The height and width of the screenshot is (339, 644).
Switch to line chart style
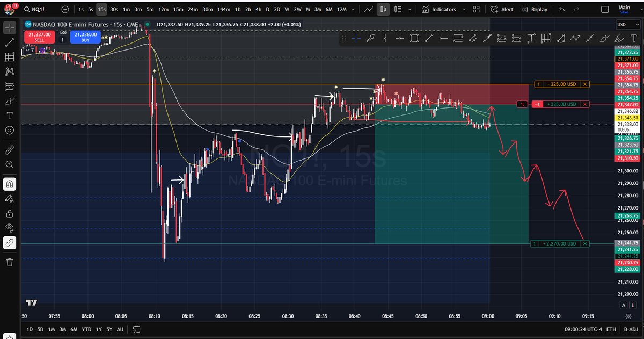pyautogui.click(x=368, y=9)
